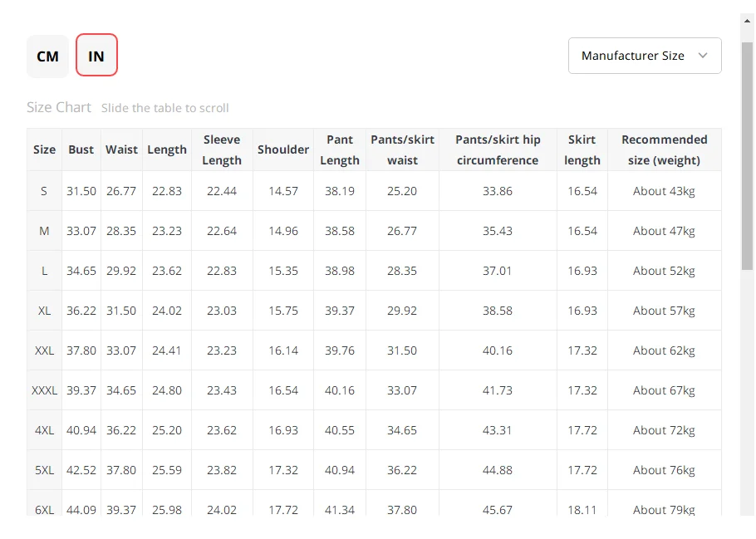Click the XXL row pant length 39.76

[340, 351]
